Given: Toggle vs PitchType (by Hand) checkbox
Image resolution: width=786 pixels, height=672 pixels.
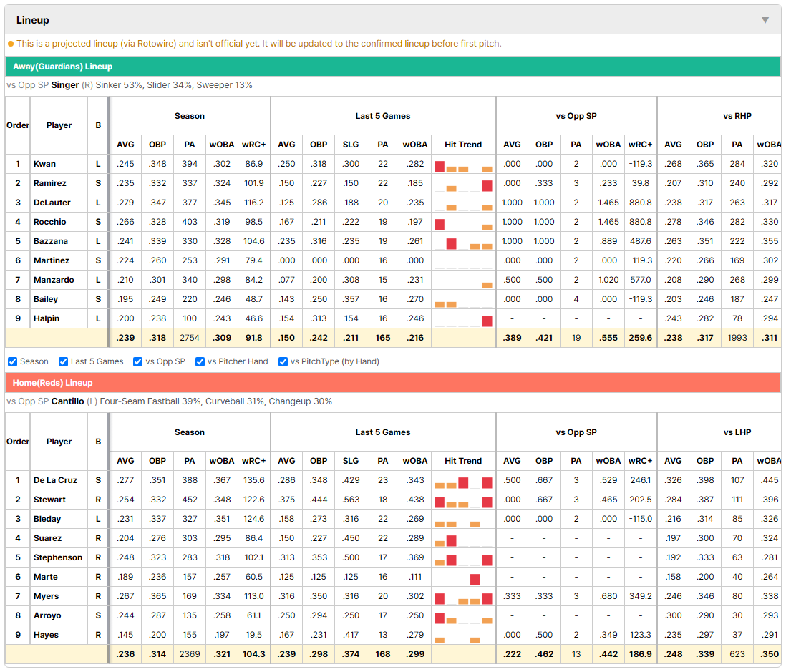Looking at the screenshot, I should point(283,361).
